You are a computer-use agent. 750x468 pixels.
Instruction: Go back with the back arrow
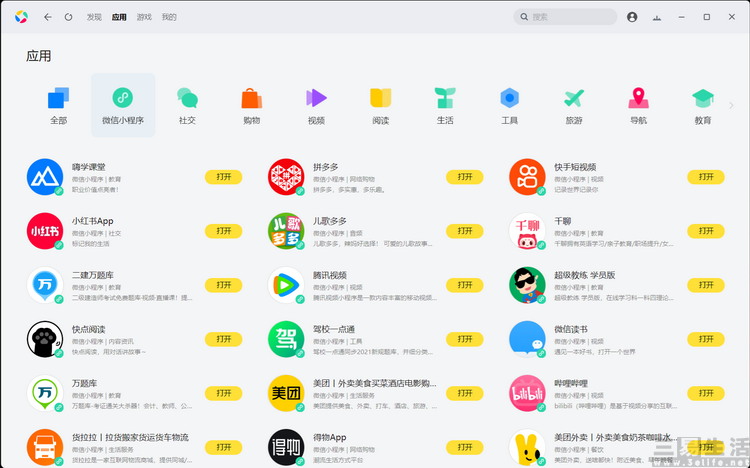click(x=48, y=17)
